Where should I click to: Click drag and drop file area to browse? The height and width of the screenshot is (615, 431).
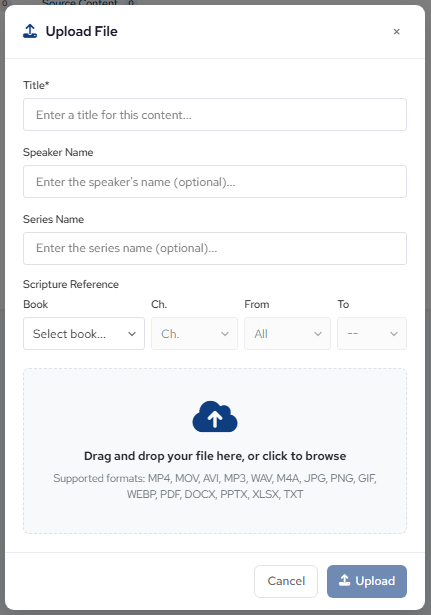click(215, 451)
